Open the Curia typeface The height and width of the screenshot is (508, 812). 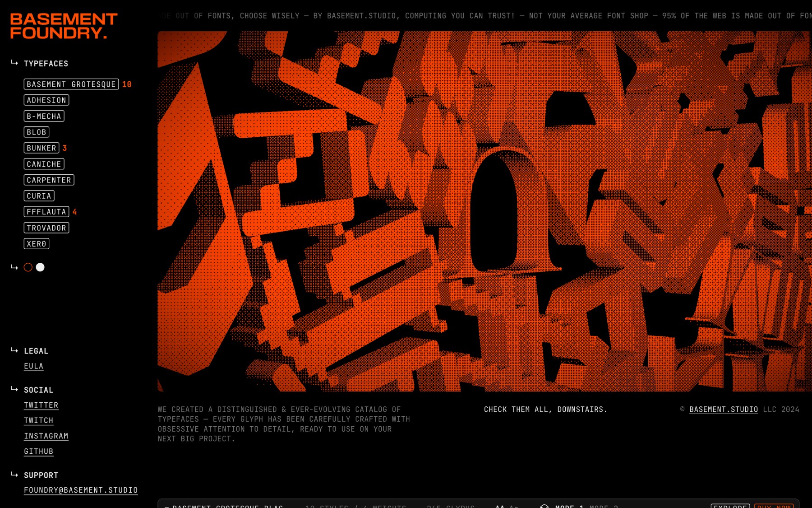(39, 196)
